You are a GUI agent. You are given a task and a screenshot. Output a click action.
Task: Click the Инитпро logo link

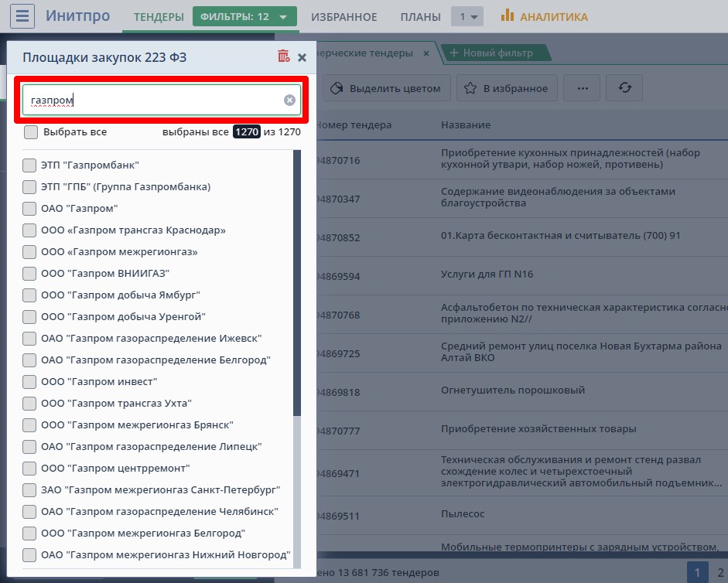77,15
